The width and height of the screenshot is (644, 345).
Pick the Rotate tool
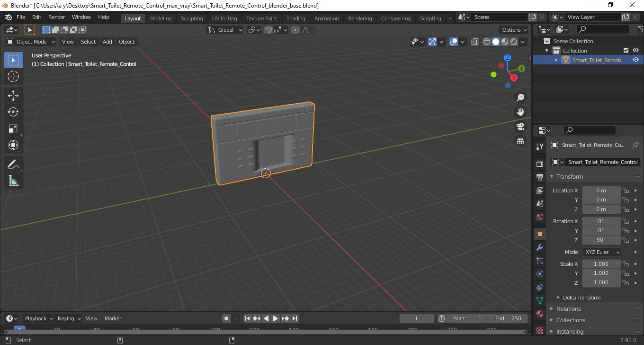click(x=13, y=112)
